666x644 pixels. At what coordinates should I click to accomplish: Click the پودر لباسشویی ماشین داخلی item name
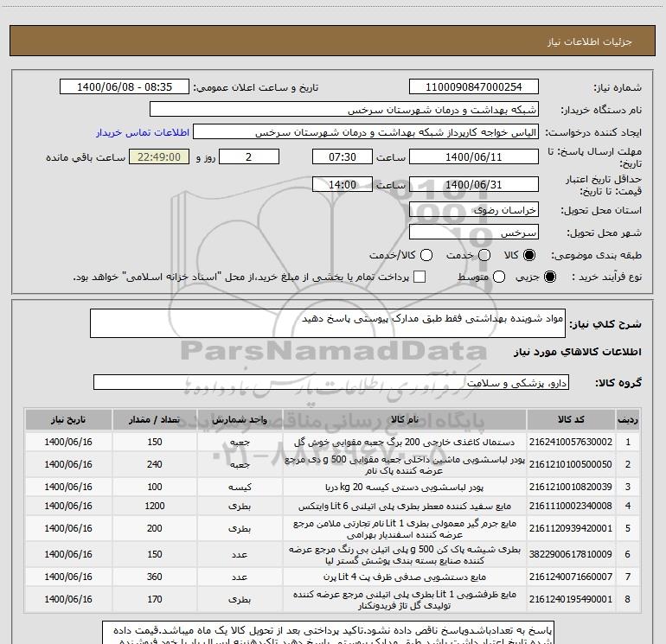coord(405,465)
